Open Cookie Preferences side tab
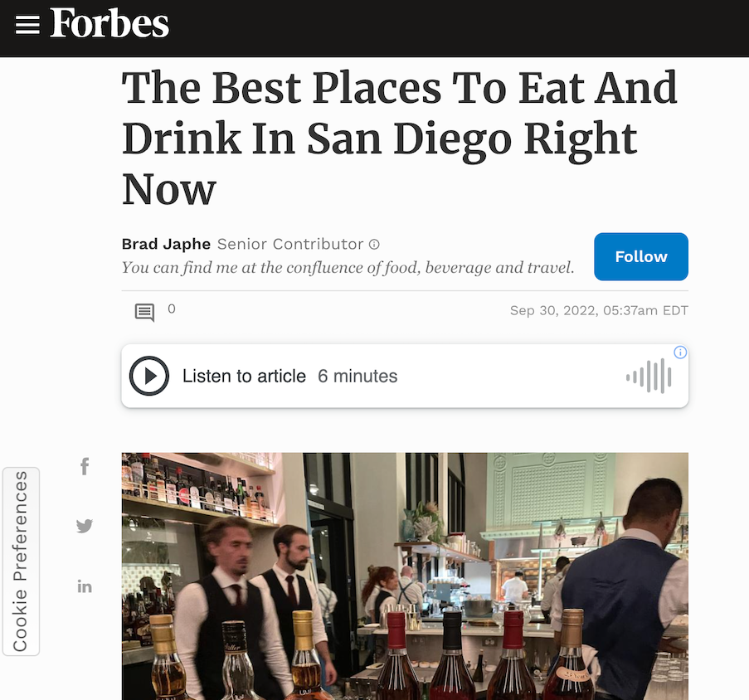This screenshot has width=749, height=700. [21, 561]
